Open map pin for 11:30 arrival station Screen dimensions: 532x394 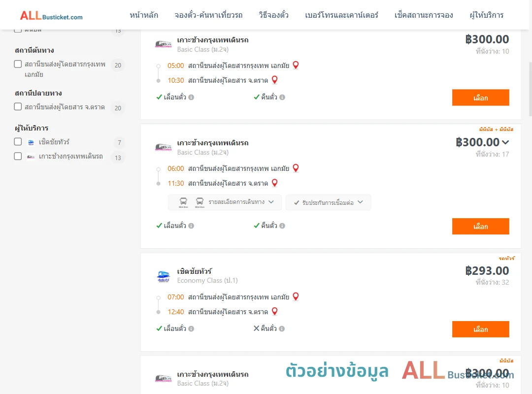(275, 183)
